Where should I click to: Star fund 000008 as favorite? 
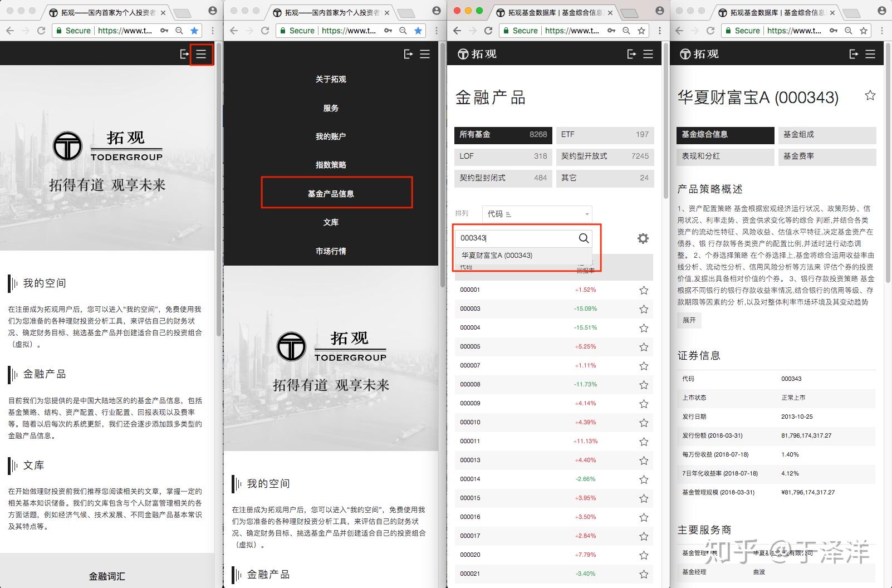pyautogui.click(x=644, y=385)
